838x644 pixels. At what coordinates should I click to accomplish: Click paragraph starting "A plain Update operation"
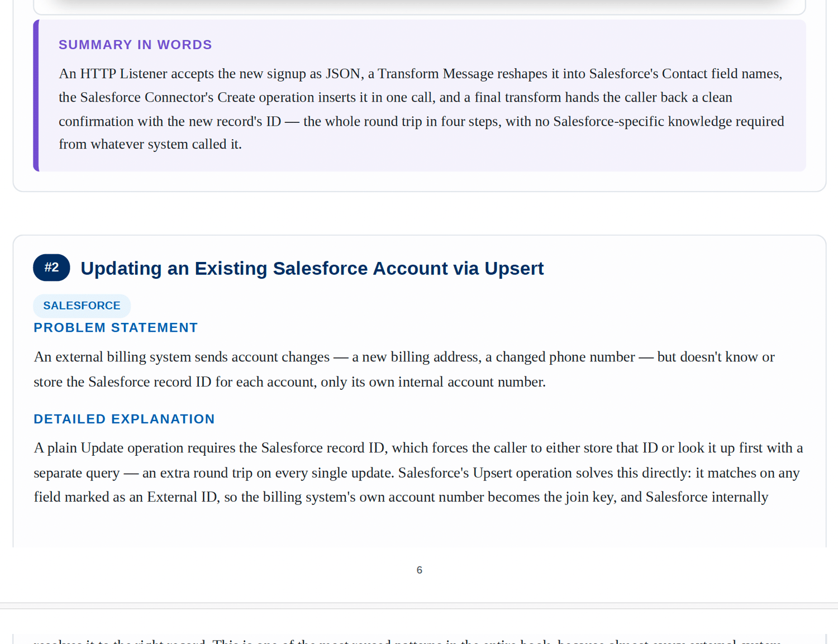pos(418,473)
